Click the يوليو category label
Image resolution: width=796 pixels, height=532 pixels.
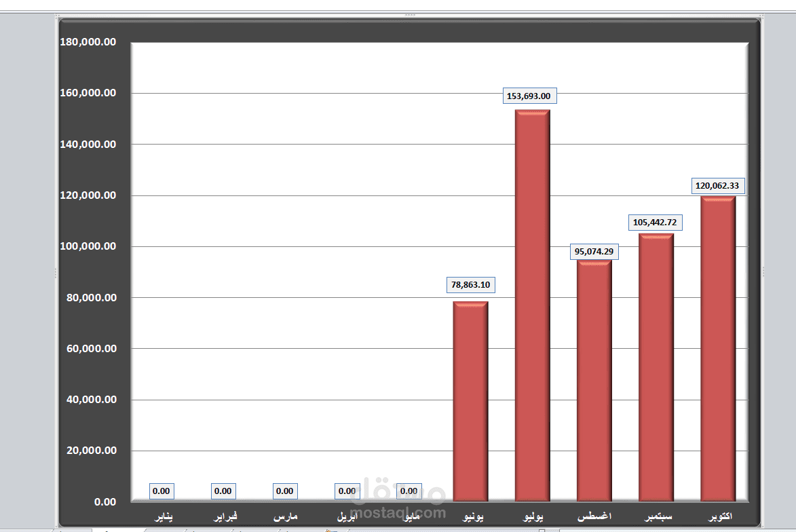click(x=533, y=517)
